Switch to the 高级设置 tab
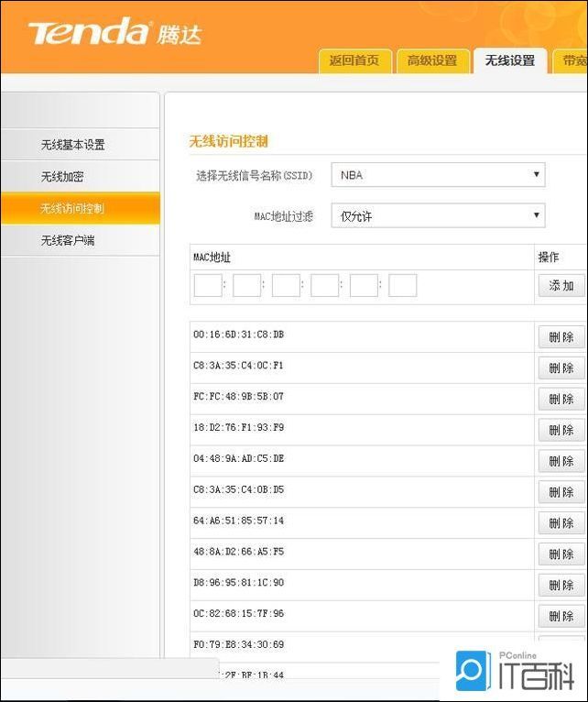Screen dimensions: 588x702 (x=432, y=60)
